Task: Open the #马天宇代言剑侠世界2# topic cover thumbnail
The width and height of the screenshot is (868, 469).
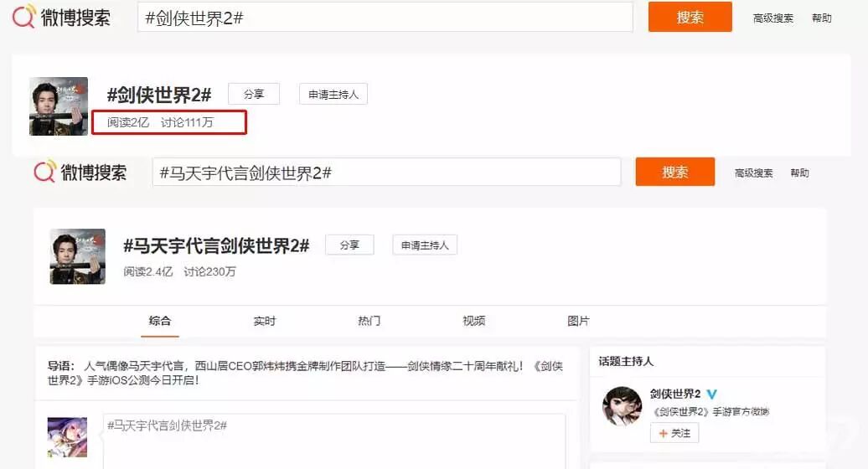Action: (x=77, y=256)
